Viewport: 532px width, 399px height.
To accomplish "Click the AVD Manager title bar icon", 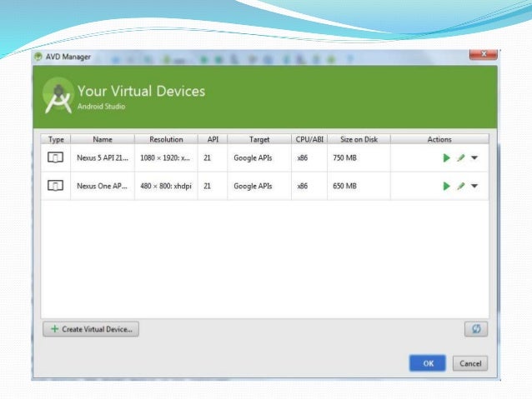I will [x=38, y=57].
